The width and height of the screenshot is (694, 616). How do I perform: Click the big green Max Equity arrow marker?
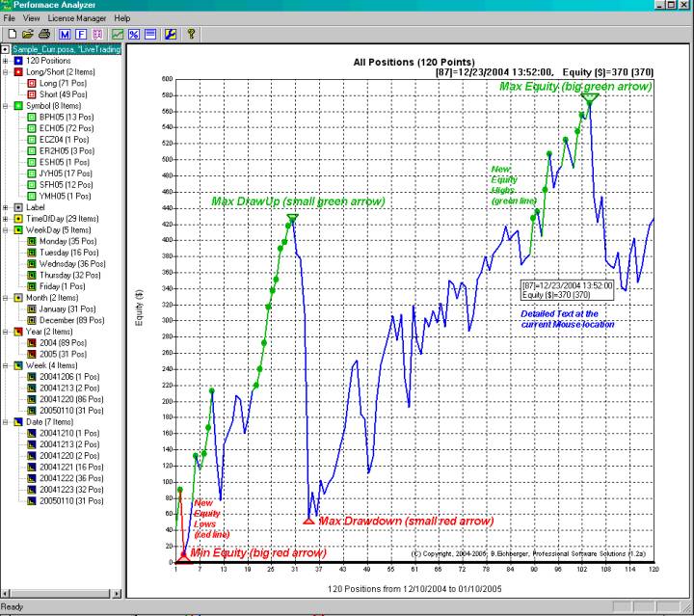pos(590,98)
